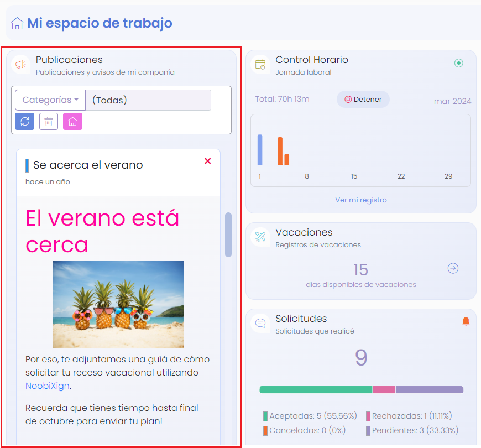Dismiss the Se acerca el verano post
481x448 pixels.
208,161
